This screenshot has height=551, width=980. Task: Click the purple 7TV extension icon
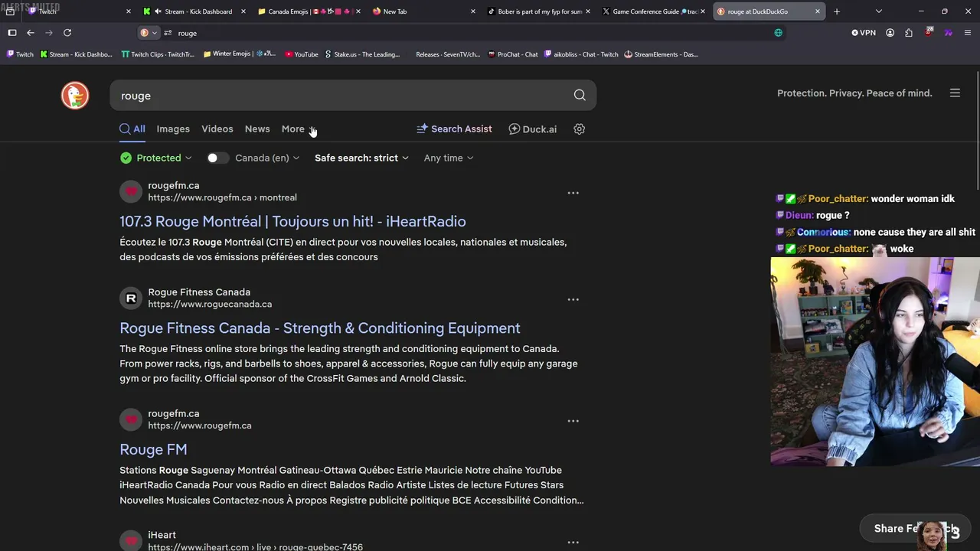tap(949, 33)
